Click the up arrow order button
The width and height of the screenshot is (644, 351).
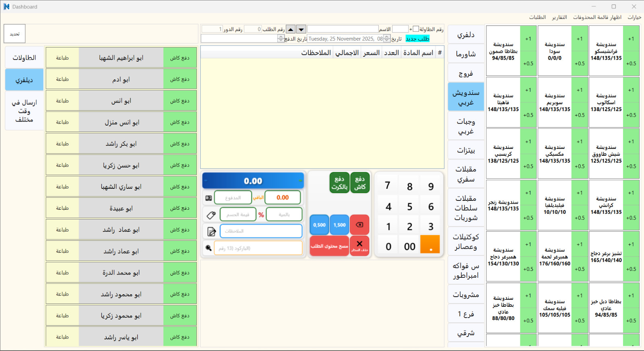pyautogui.click(x=291, y=29)
